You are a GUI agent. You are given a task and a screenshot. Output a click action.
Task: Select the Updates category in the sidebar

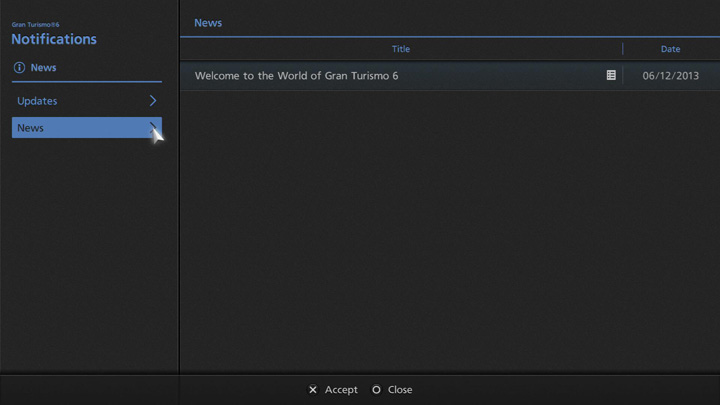38,101
